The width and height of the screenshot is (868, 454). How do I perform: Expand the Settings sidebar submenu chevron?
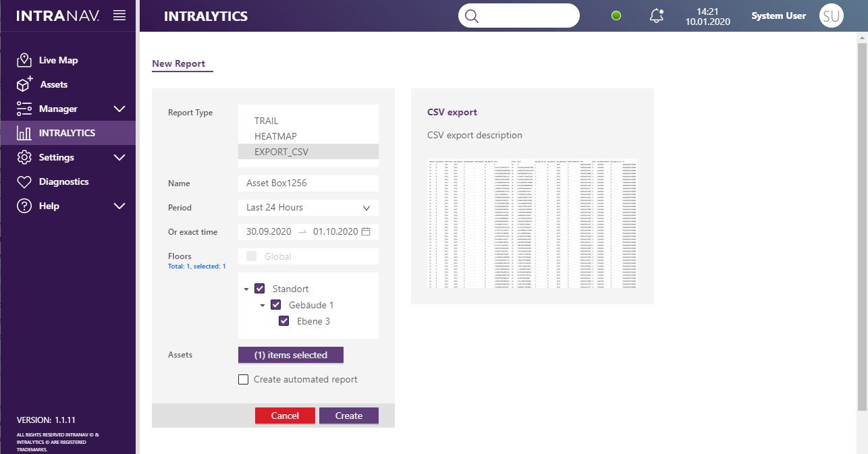[119, 157]
